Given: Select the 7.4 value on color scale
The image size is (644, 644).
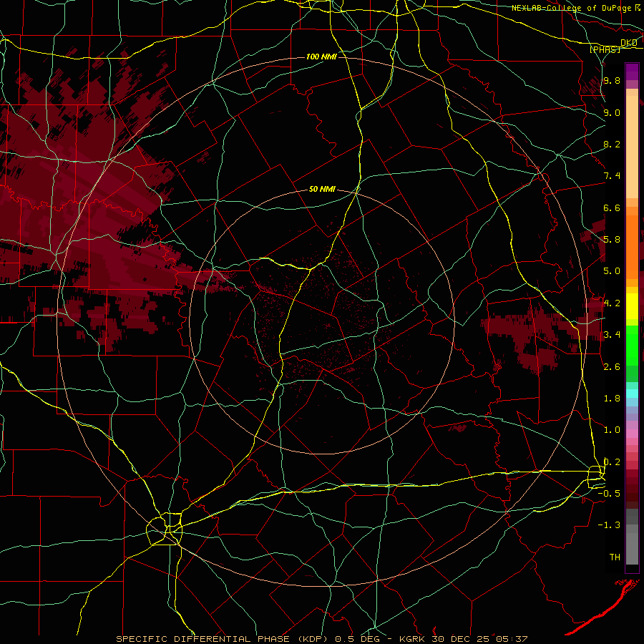Looking at the screenshot, I should (612, 176).
